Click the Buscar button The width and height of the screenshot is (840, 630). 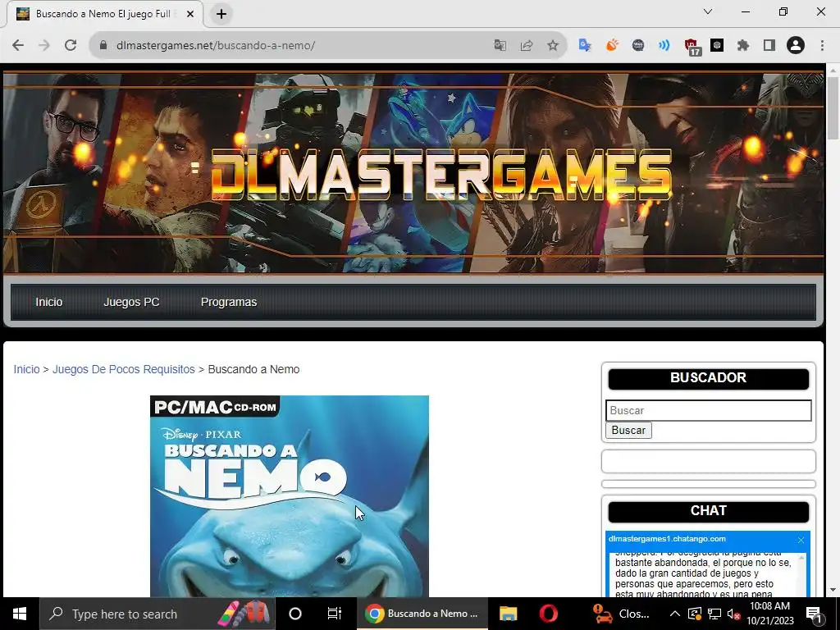pos(628,430)
